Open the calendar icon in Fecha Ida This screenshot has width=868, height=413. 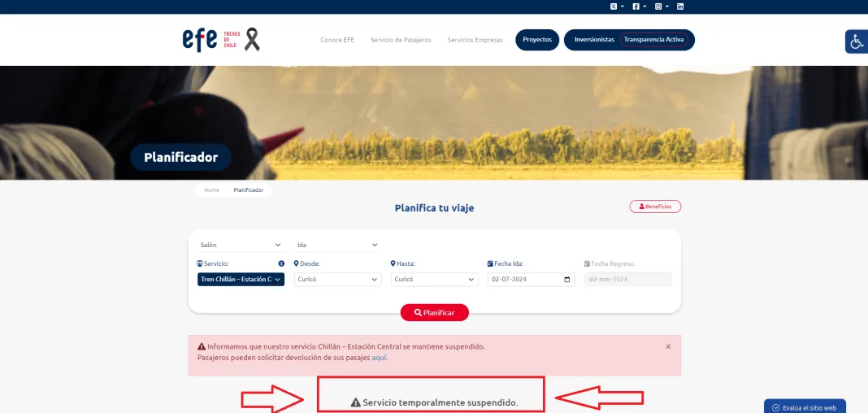point(566,280)
